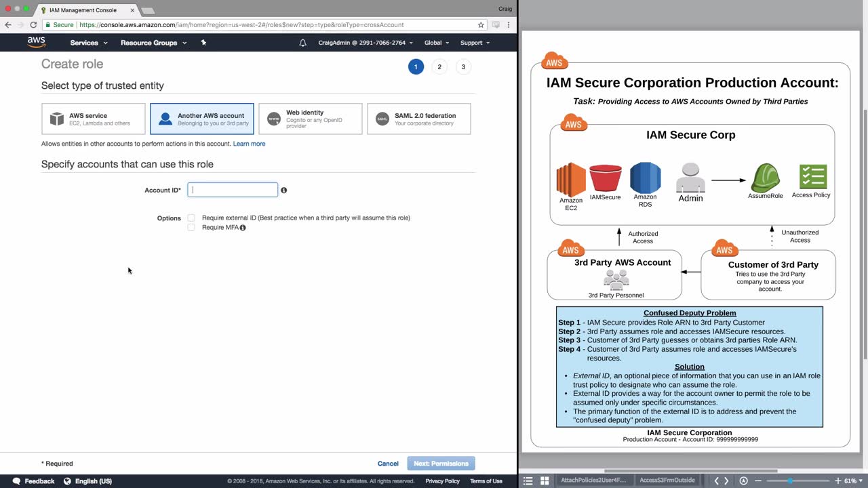
Task: Enable Require external ID checkbox
Action: [x=191, y=218]
